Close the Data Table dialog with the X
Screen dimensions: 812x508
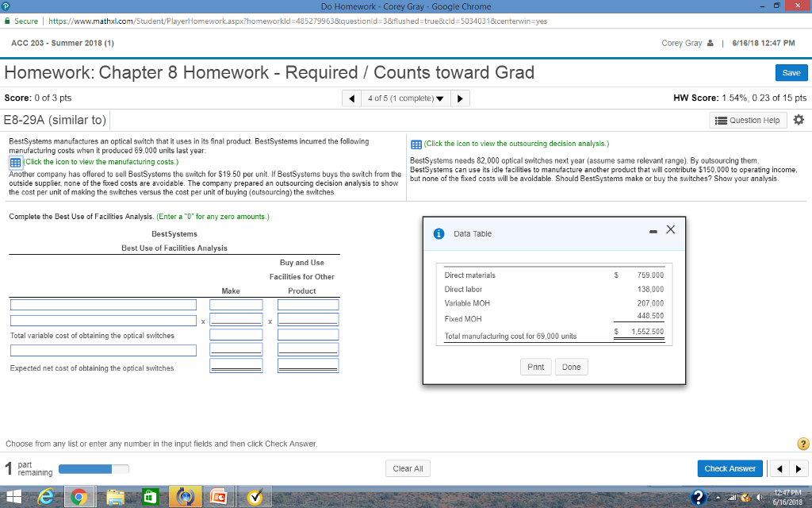(671, 229)
